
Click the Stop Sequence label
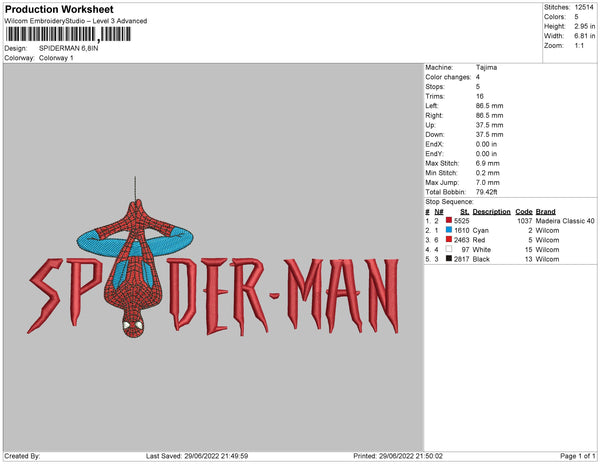(449, 202)
